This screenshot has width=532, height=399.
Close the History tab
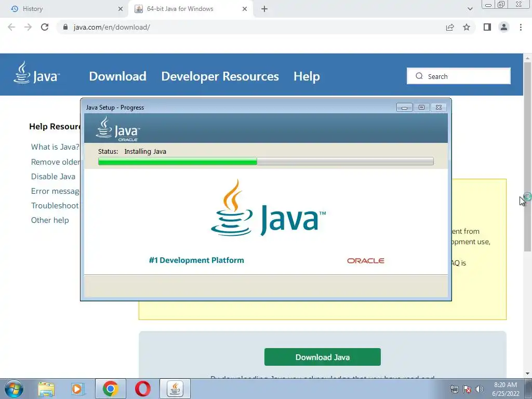coord(121,9)
